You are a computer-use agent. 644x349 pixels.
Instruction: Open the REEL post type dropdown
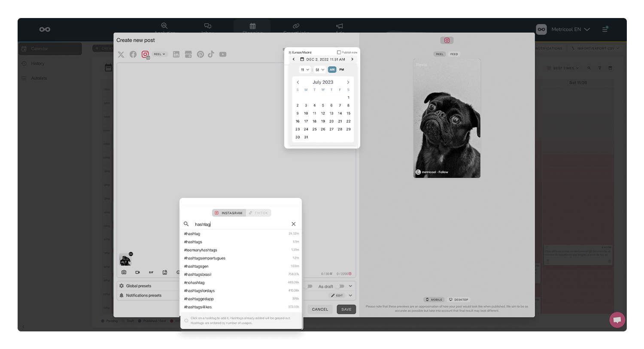(x=159, y=54)
